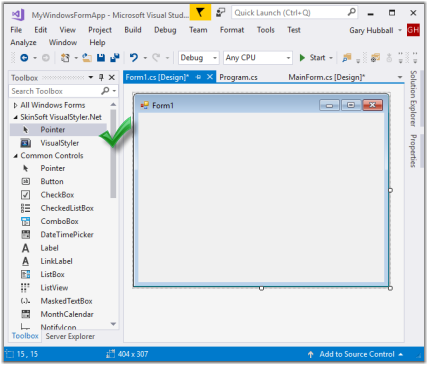Viewport: 428px width, 365px height.
Task: Click the Navigate Backward arrow icon
Action: [24, 58]
